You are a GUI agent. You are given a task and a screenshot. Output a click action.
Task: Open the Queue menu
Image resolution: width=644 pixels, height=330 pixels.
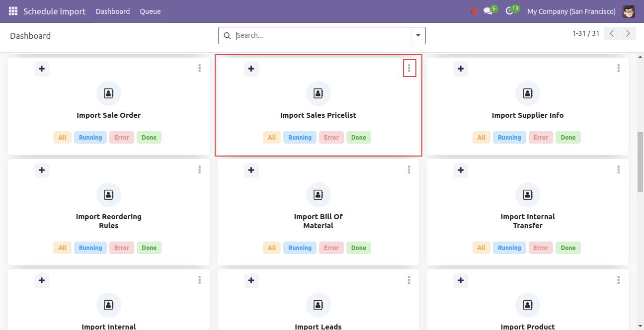point(150,11)
